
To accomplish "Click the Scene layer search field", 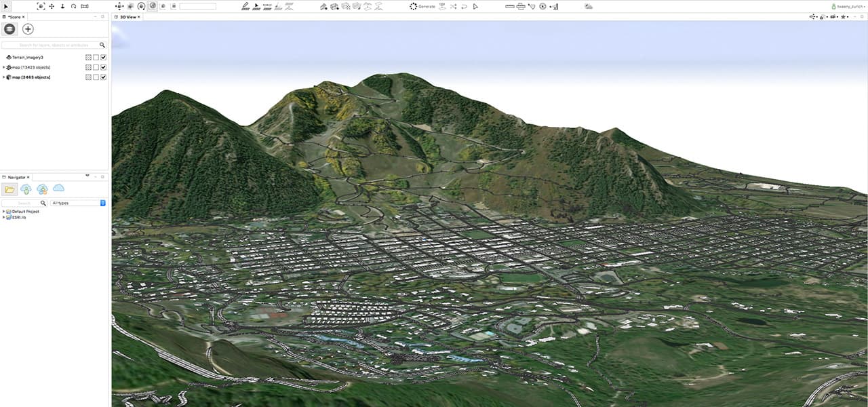I will (51, 45).
